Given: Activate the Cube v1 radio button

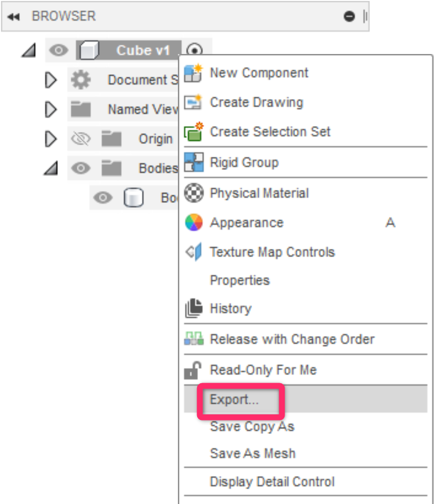Looking at the screenshot, I should (x=195, y=50).
